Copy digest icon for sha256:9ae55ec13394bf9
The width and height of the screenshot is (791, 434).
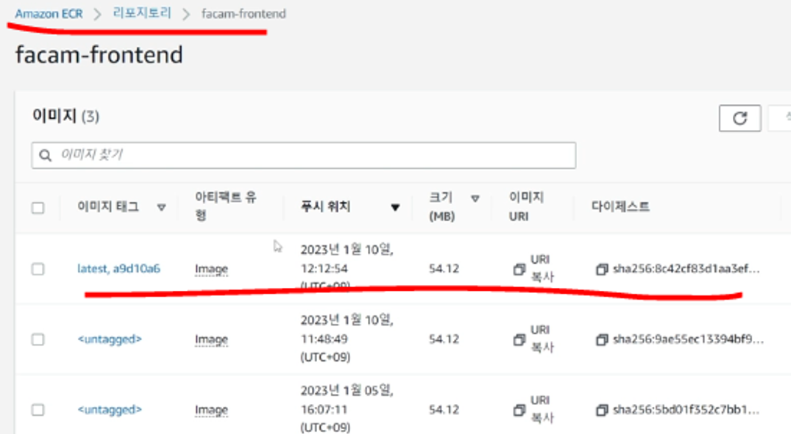(601, 340)
